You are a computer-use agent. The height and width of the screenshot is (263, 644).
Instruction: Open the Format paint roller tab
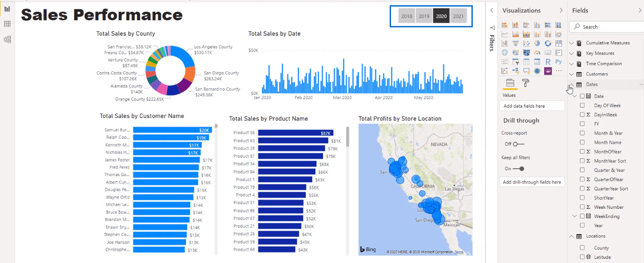tap(525, 83)
